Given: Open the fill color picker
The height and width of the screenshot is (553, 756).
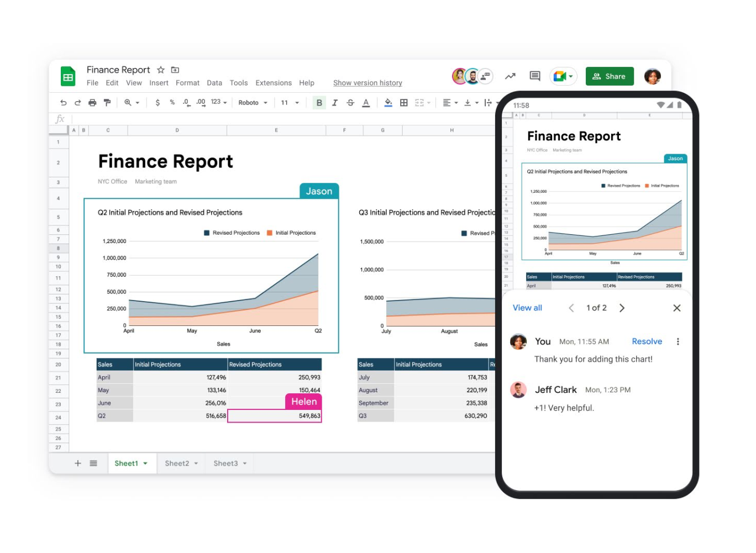Looking at the screenshot, I should (388, 103).
